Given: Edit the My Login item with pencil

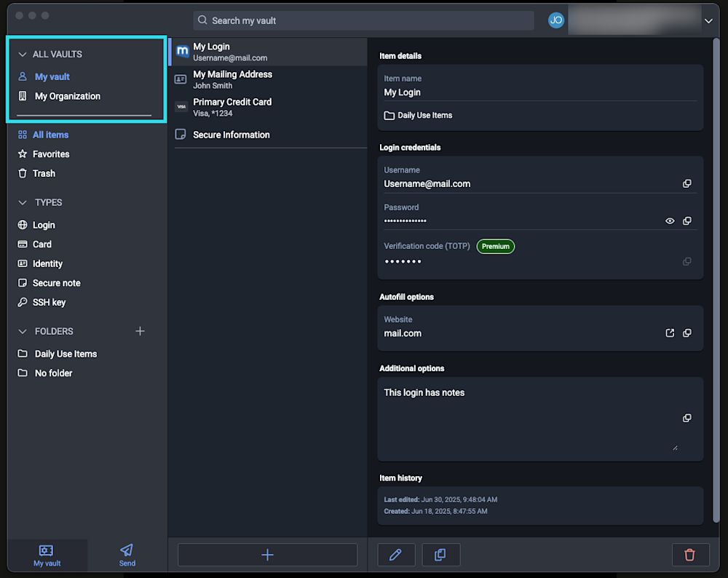Looking at the screenshot, I should pyautogui.click(x=396, y=554).
